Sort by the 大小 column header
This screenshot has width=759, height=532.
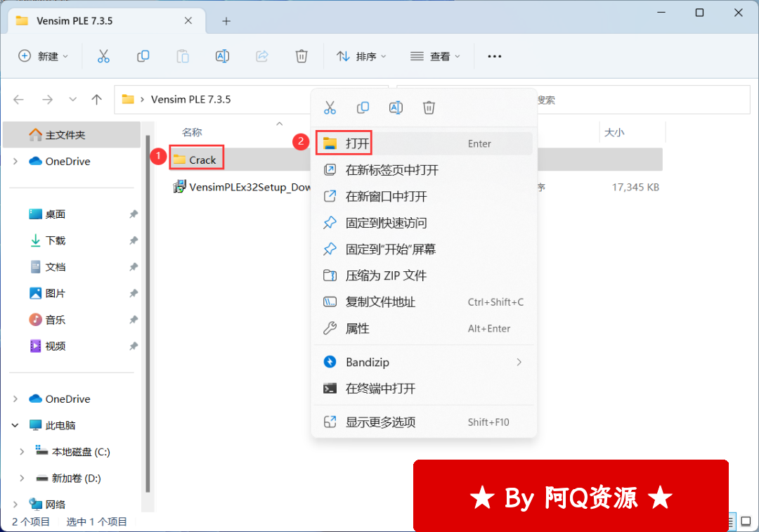pos(614,132)
